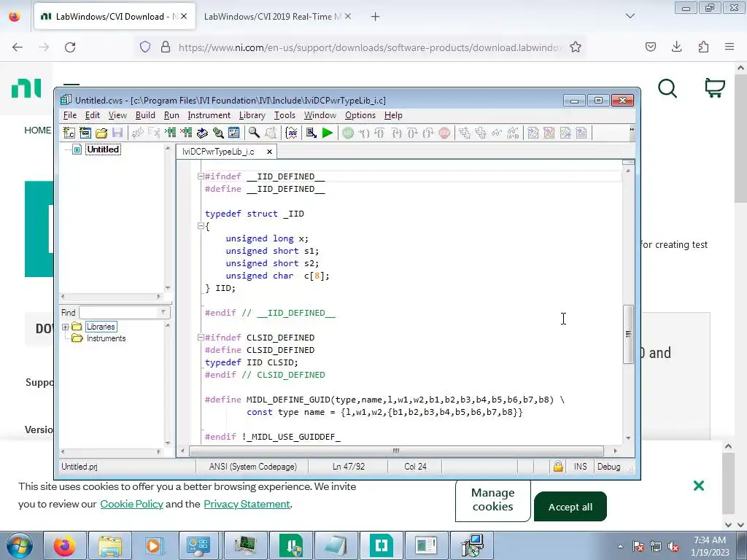Click the code editor vertical scrollbar thumb
This screenshot has height=560, width=747.
[x=628, y=334]
